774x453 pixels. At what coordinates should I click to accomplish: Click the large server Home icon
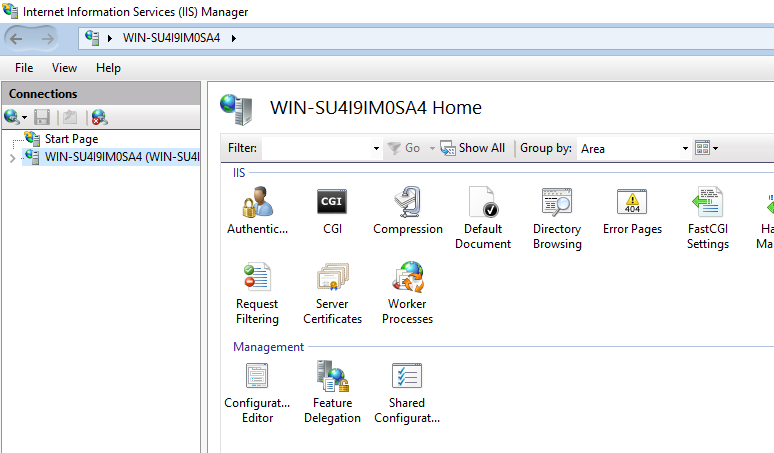pyautogui.click(x=236, y=109)
